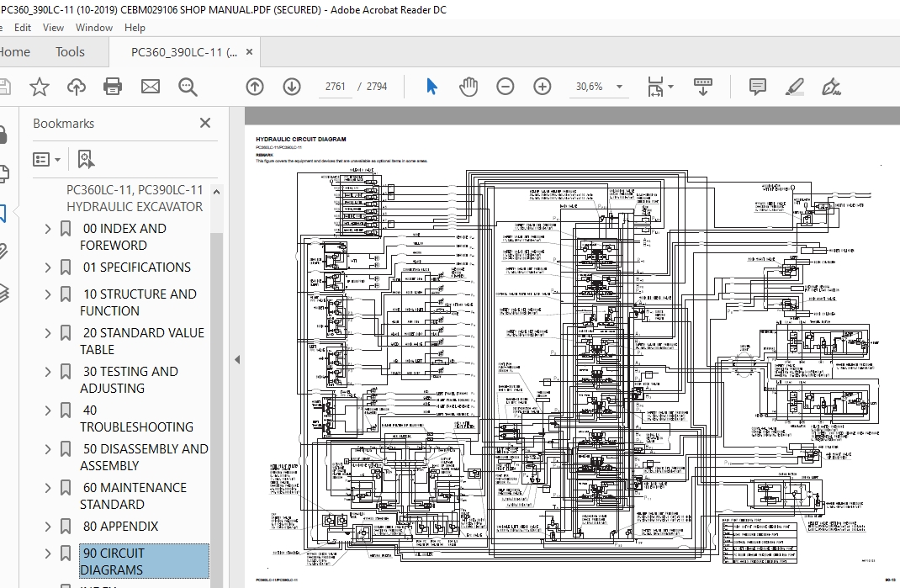
Task: Click the read mode keyboard icon
Action: [703, 87]
